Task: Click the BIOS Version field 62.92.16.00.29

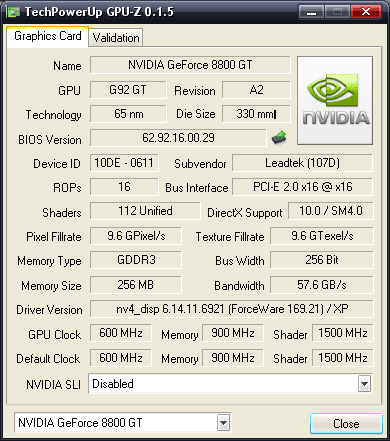Action: pos(178,138)
